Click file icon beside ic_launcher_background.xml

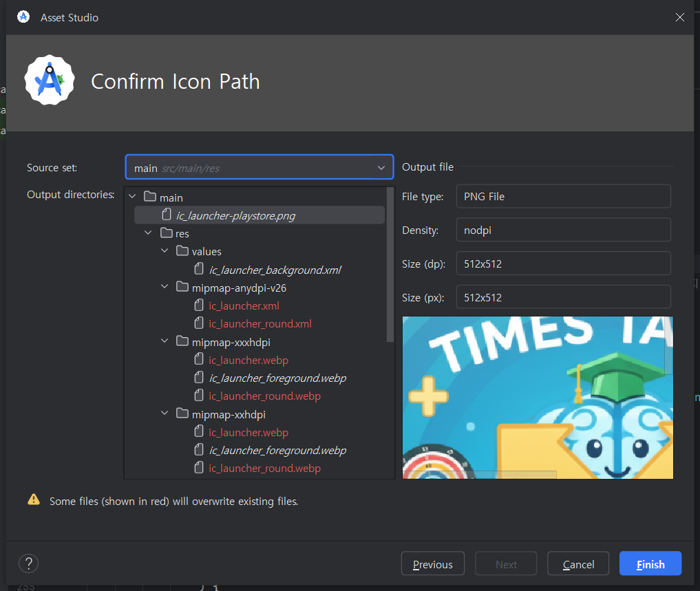tap(199, 270)
